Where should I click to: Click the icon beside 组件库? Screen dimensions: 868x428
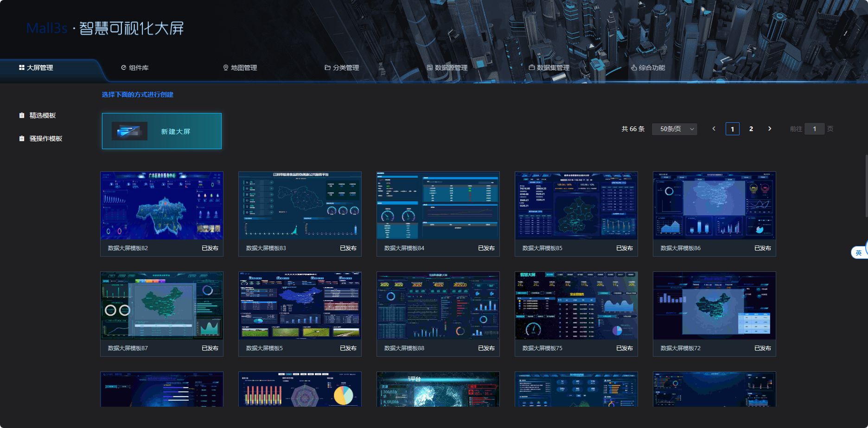coord(124,68)
